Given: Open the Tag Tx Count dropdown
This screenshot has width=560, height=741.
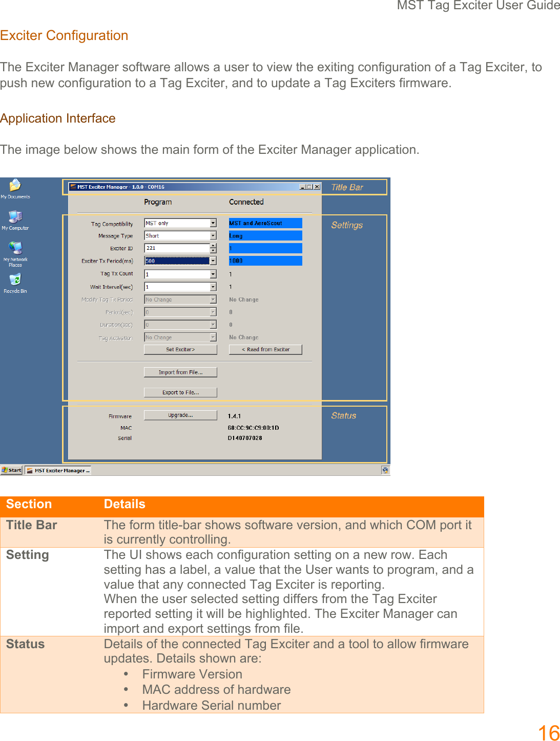Looking at the screenshot, I should pos(213,274).
